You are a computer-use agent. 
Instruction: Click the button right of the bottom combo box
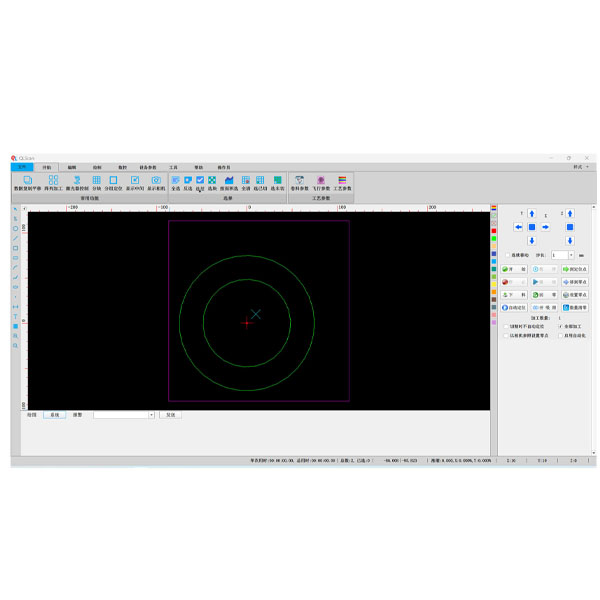(171, 415)
